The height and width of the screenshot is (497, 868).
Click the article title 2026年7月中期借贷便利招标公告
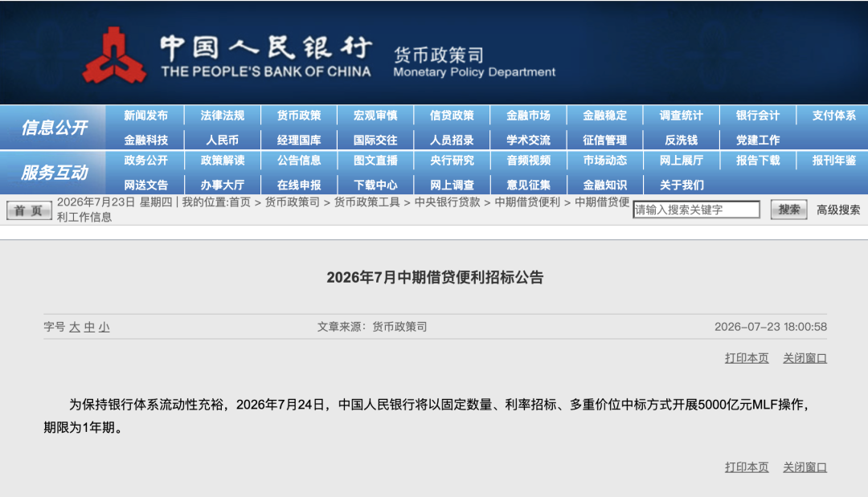[435, 278]
